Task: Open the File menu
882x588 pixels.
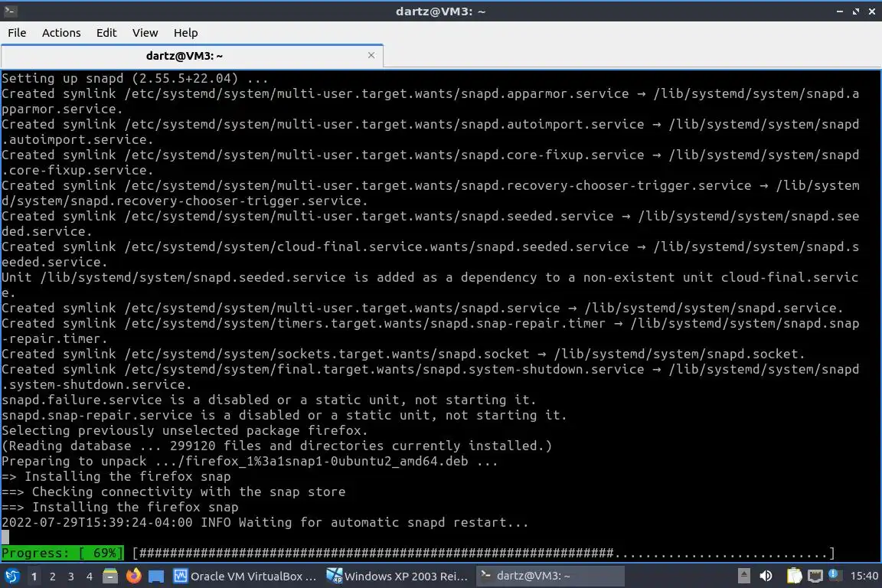Action: click(17, 33)
